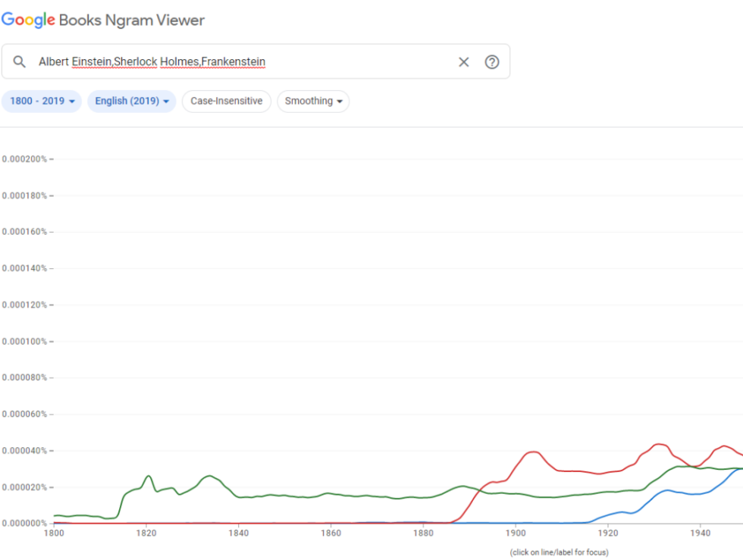This screenshot has height=560, width=743.
Task: Clear the search query with the X icon
Action: (x=464, y=61)
